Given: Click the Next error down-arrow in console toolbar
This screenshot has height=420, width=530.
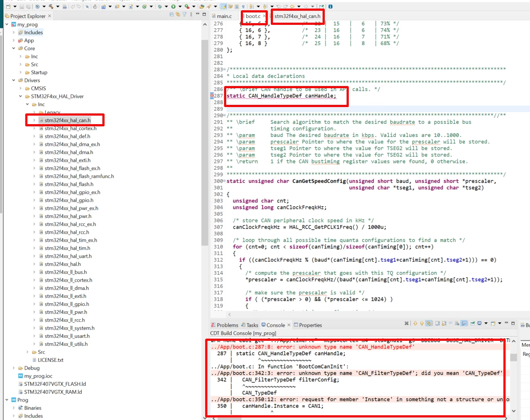Looking at the screenshot, I should pyautogui.click(x=415, y=323).
